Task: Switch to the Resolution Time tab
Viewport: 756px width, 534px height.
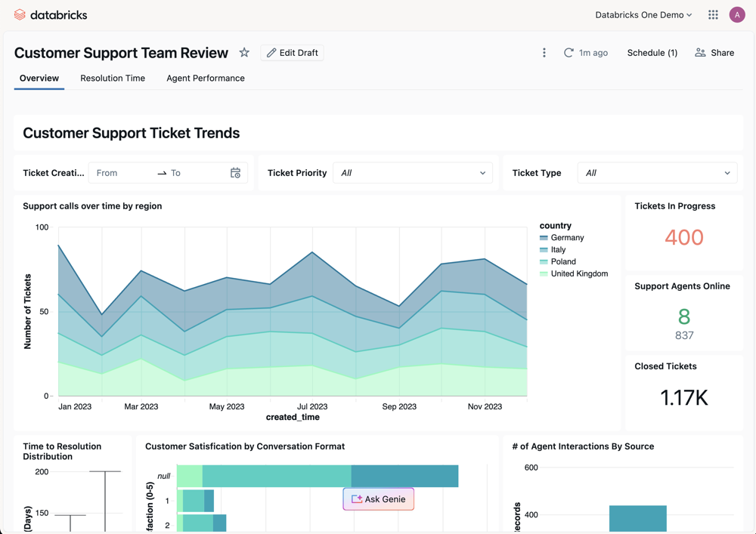Action: pyautogui.click(x=112, y=78)
